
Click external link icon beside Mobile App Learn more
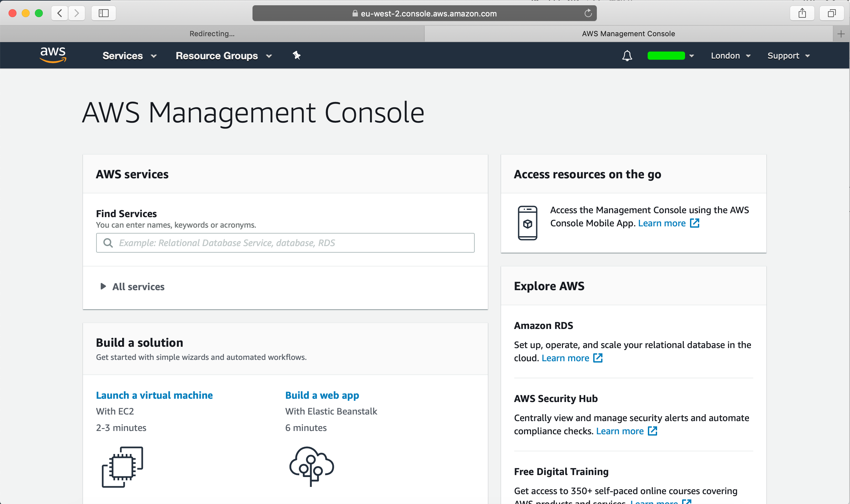[x=694, y=223]
